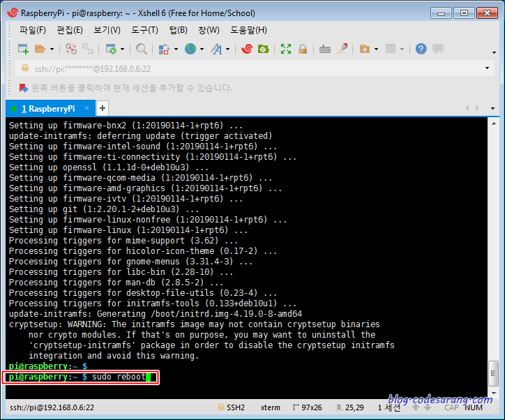
Task: Open the tab list dropdown arrow
Action: 492,109
